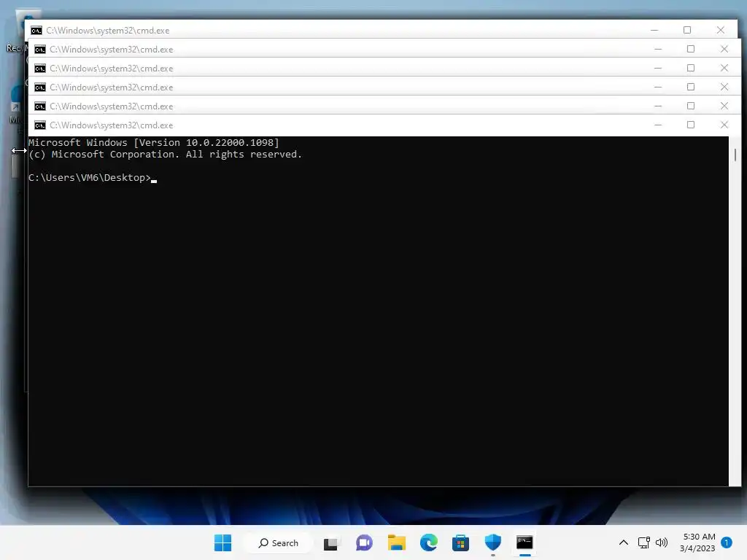Image resolution: width=747 pixels, height=560 pixels.
Task: Launch Microsoft Edge from the taskbar
Action: click(x=429, y=542)
